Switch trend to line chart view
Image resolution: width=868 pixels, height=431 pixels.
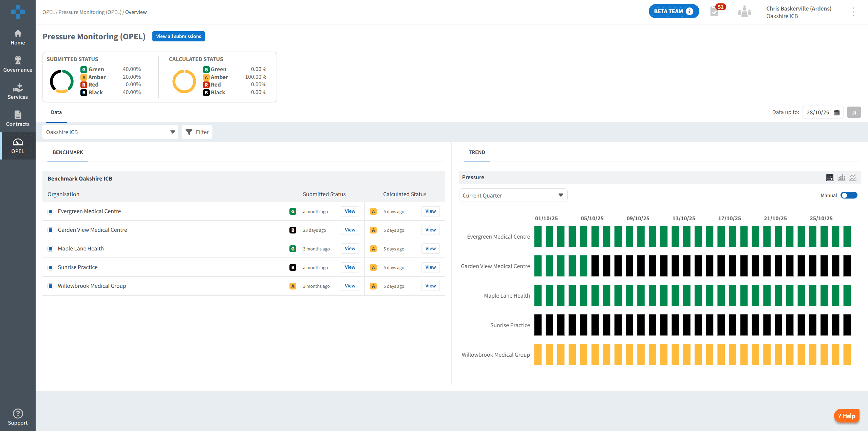[852, 177]
